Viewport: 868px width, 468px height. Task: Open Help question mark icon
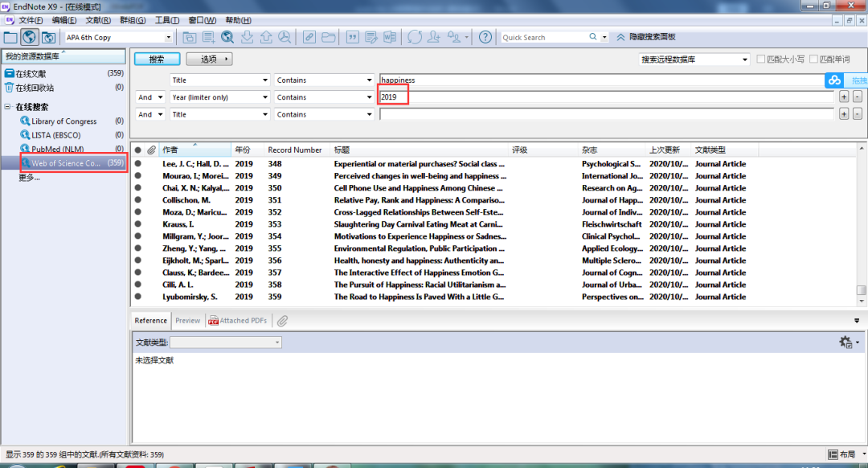click(485, 37)
